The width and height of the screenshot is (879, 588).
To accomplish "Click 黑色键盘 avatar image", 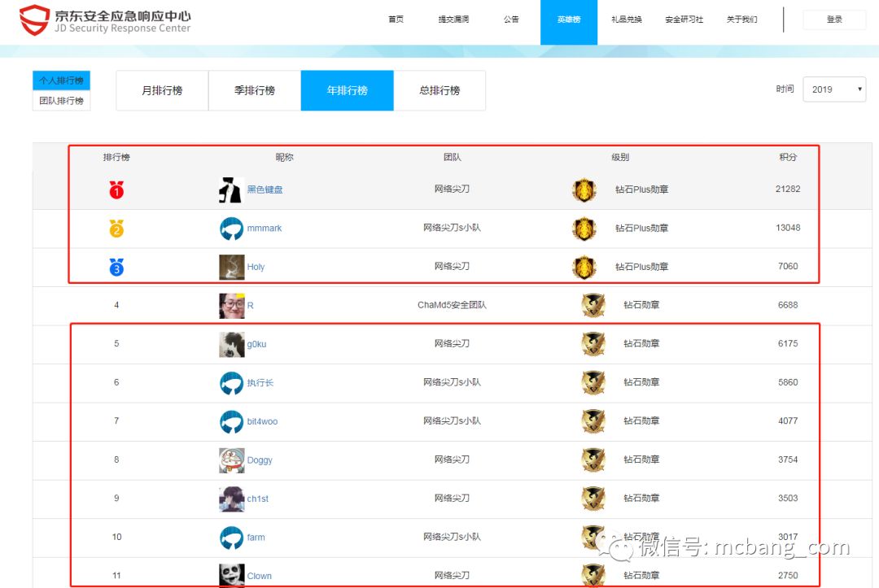I will [231, 189].
